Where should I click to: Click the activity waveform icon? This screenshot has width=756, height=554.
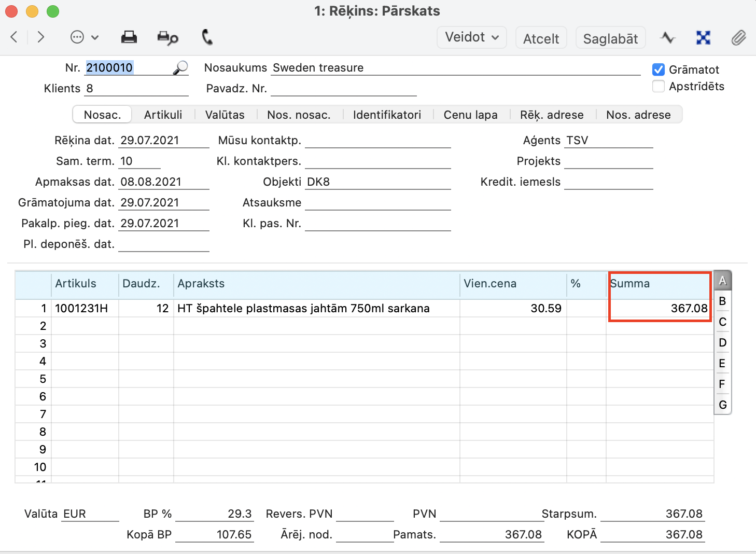(x=667, y=38)
